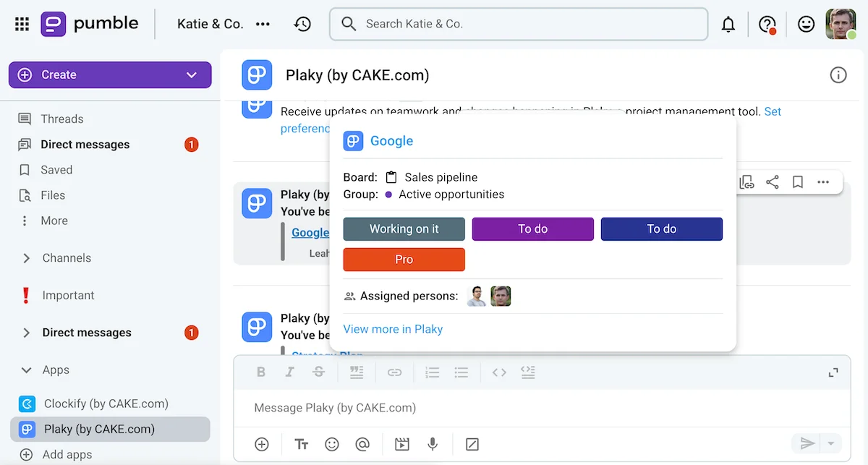This screenshot has width=868, height=465.
Task: Toggle bold formatting
Action: click(261, 372)
